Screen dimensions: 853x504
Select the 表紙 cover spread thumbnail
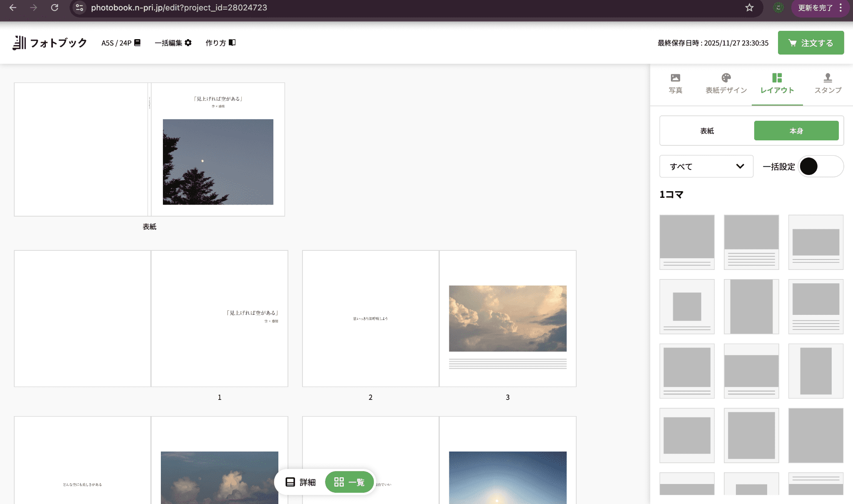[149, 149]
